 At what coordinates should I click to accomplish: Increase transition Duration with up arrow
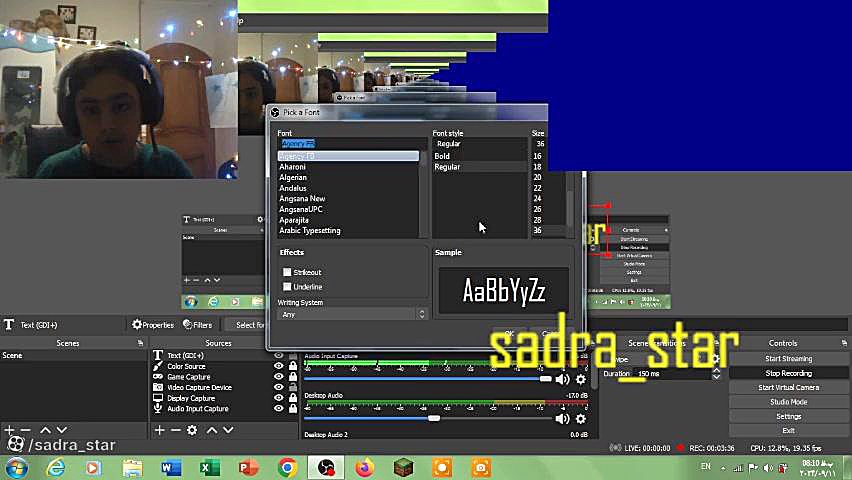[x=717, y=370]
